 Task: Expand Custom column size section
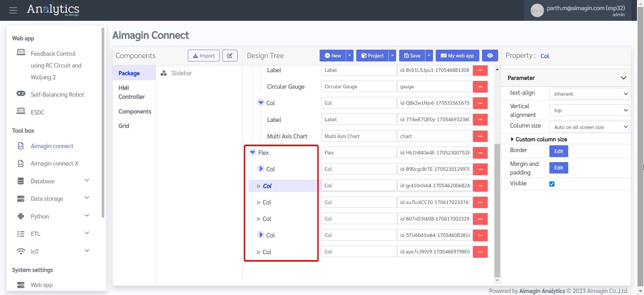pyautogui.click(x=539, y=139)
